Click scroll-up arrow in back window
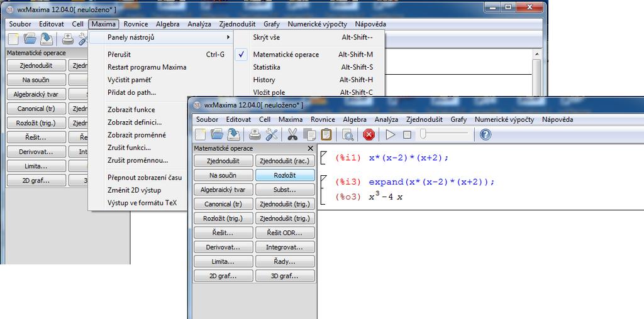Image resolution: width=644 pixels, height=319 pixels. [536, 54]
